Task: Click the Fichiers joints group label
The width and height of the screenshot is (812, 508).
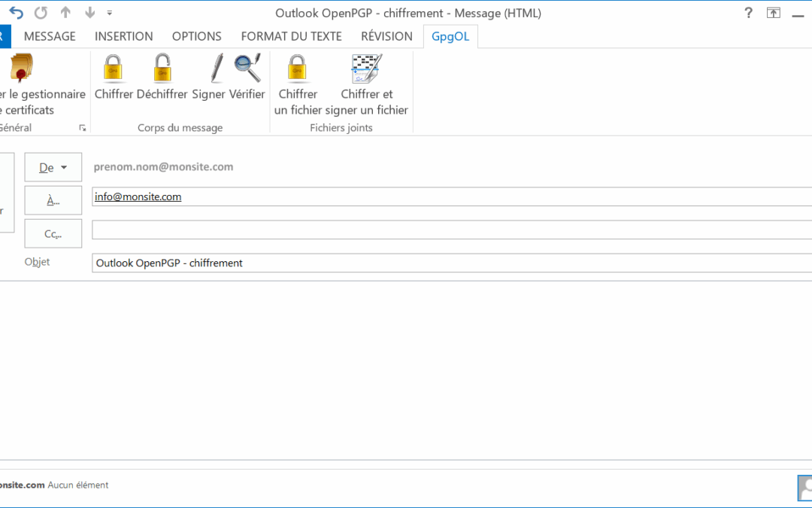Action: pos(341,127)
